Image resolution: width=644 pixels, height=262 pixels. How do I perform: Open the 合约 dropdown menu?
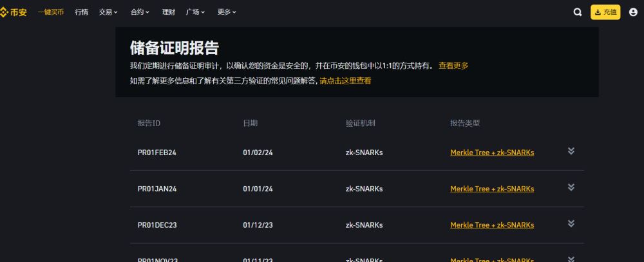tap(140, 12)
